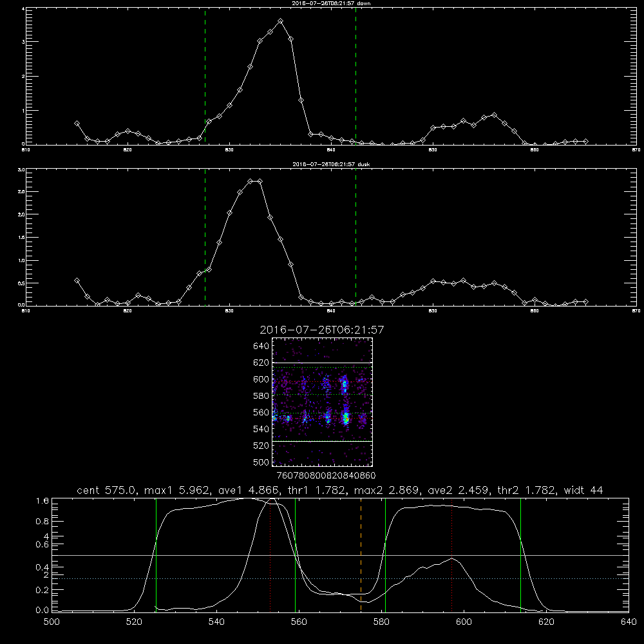Viewport: 644px width, 644px height.
Task: Click the '580' y-axis label of the spectral image
Action: click(261, 396)
